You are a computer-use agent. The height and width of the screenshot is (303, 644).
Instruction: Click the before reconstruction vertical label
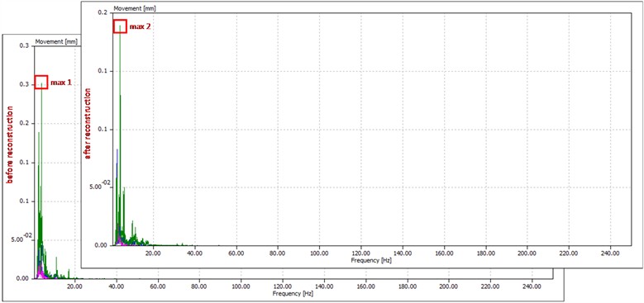pyautogui.click(x=9, y=144)
